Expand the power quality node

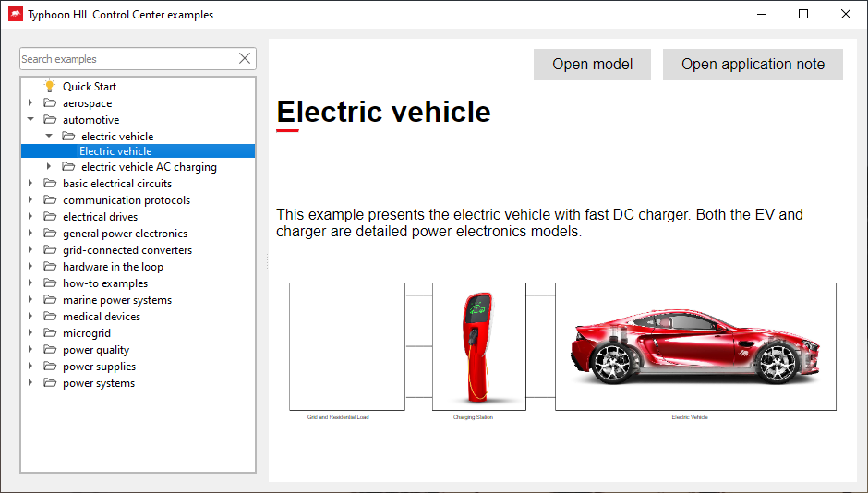point(30,349)
